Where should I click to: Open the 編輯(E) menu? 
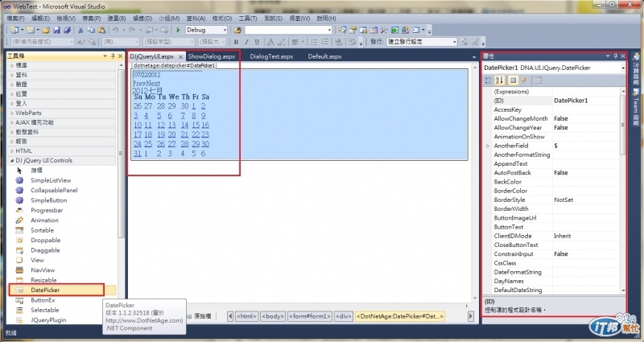(x=41, y=19)
